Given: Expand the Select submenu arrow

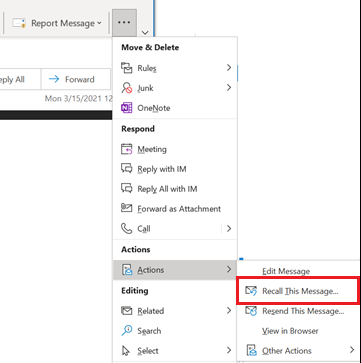Looking at the screenshot, I should (229, 350).
